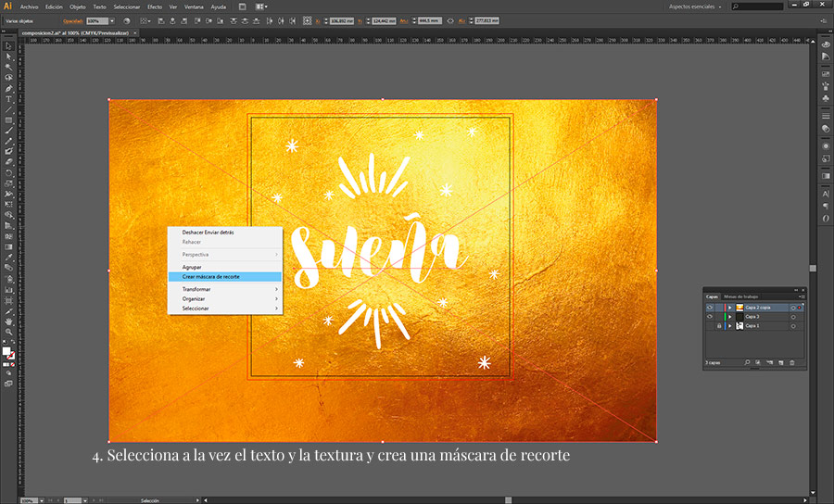Click the create new layer icon

click(781, 362)
